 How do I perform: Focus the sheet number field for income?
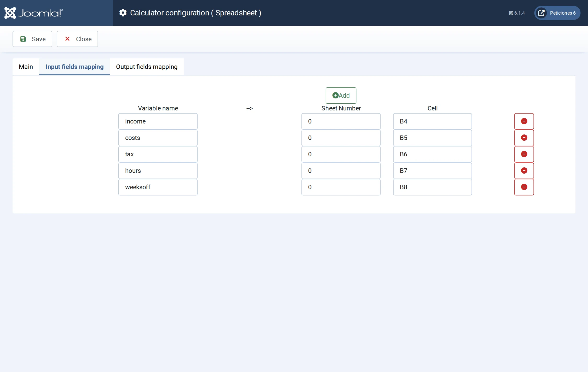[x=341, y=121]
